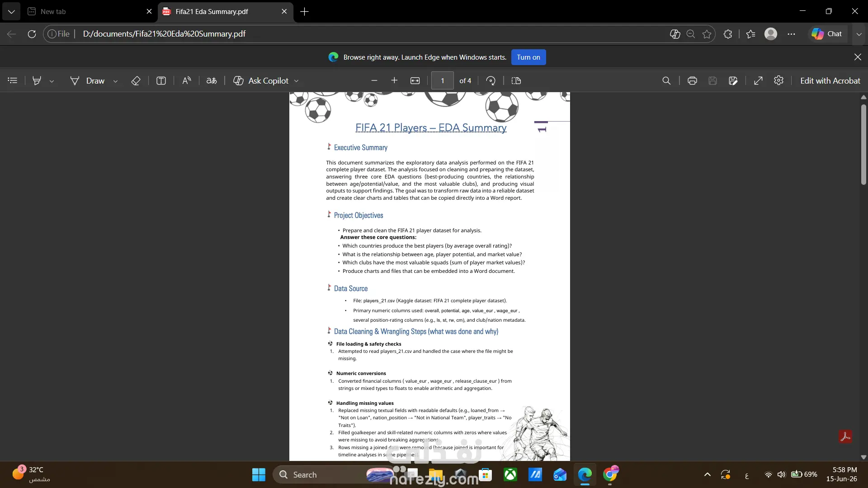Enter full screen PDF view
Screen dimensions: 868x488
click(759, 80)
